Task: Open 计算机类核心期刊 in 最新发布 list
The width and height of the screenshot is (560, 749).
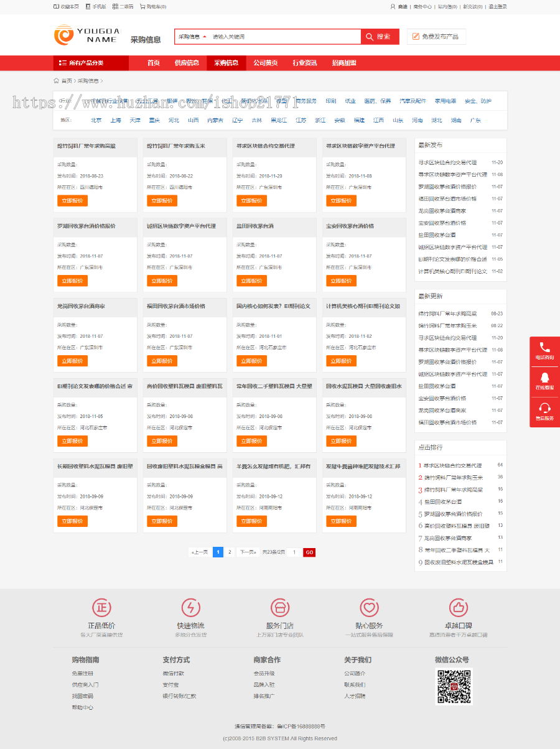Action: [x=453, y=271]
